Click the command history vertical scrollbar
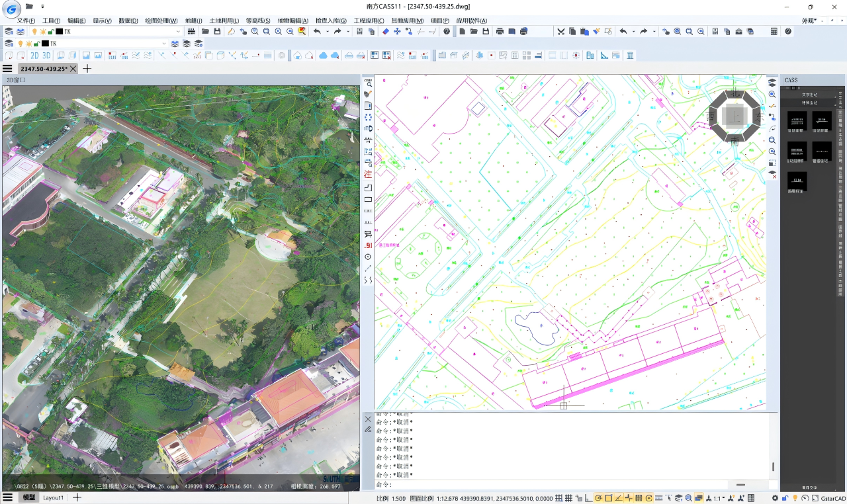Image resolution: width=847 pixels, height=504 pixels. coord(773,467)
